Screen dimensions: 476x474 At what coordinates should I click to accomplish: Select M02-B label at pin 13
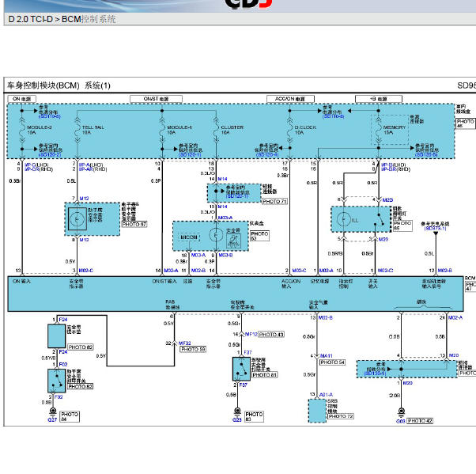326,317
